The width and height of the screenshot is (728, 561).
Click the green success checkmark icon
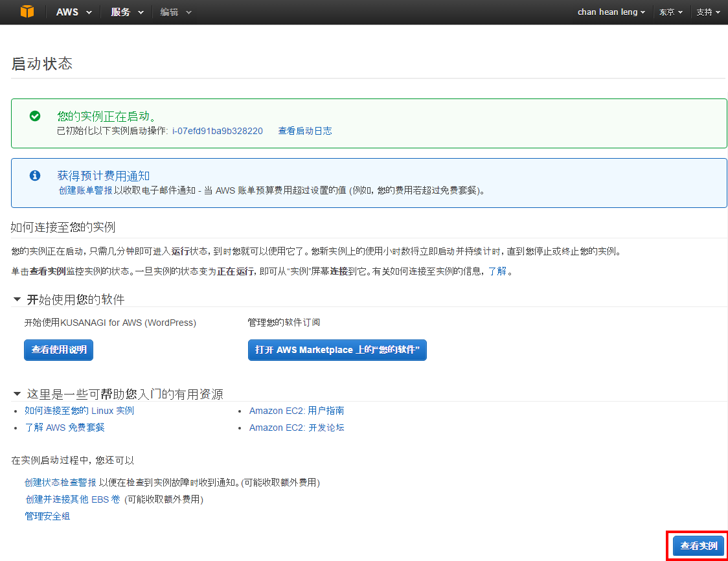[35, 116]
